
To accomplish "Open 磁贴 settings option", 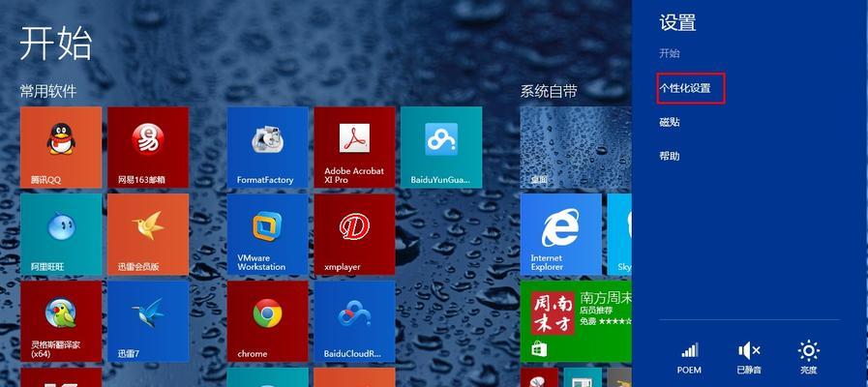I will [670, 122].
